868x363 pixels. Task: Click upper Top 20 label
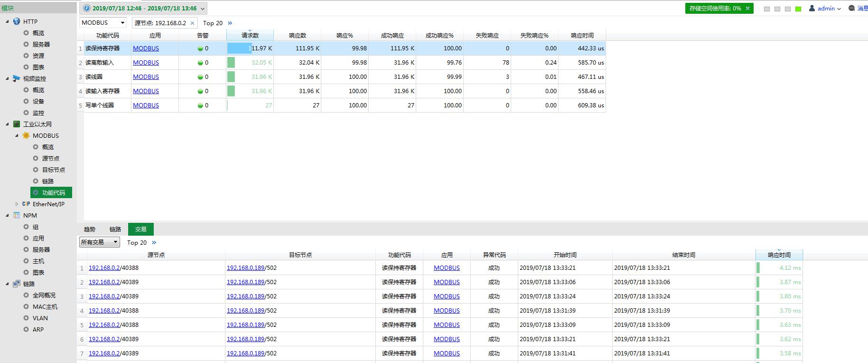213,23
